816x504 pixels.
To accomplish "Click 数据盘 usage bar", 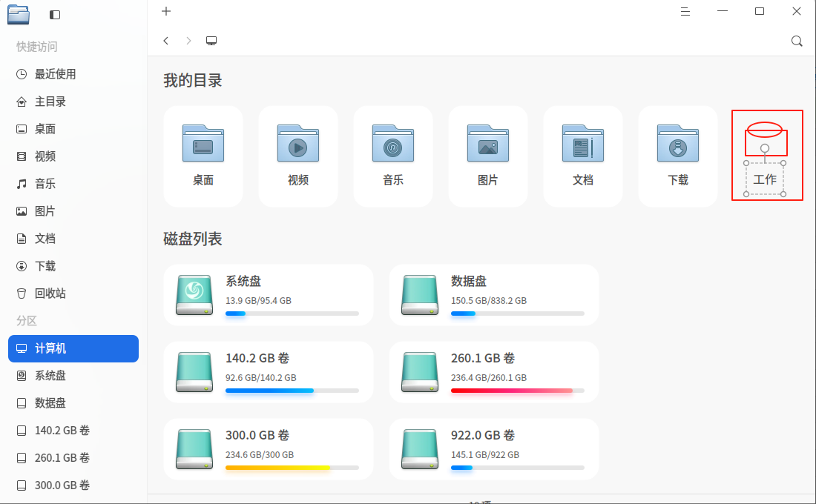I will (517, 314).
